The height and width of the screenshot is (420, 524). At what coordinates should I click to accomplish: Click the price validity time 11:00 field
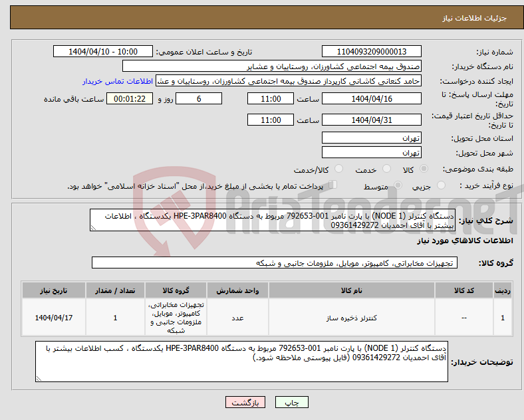pos(271,120)
